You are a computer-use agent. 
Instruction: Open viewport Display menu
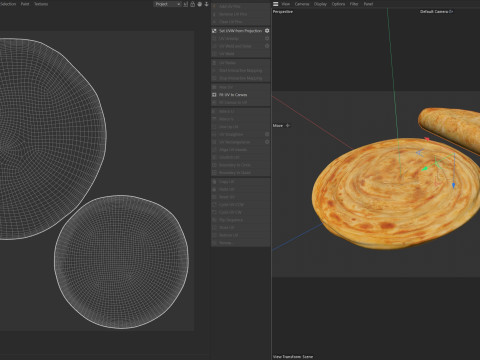coord(320,4)
